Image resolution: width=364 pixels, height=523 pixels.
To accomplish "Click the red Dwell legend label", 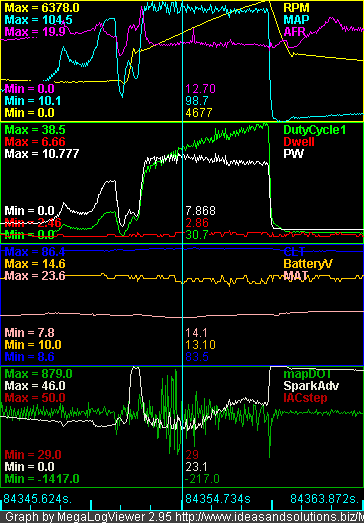I will pyautogui.click(x=299, y=142).
